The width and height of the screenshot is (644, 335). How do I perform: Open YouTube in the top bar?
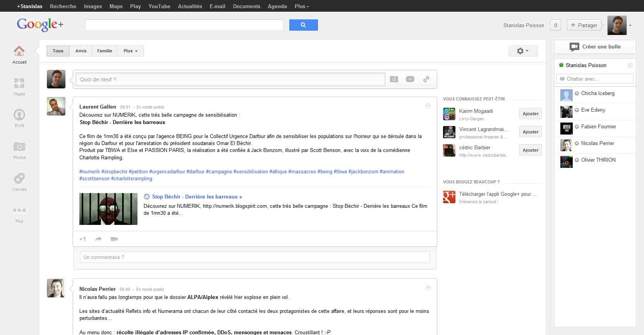coord(159,6)
